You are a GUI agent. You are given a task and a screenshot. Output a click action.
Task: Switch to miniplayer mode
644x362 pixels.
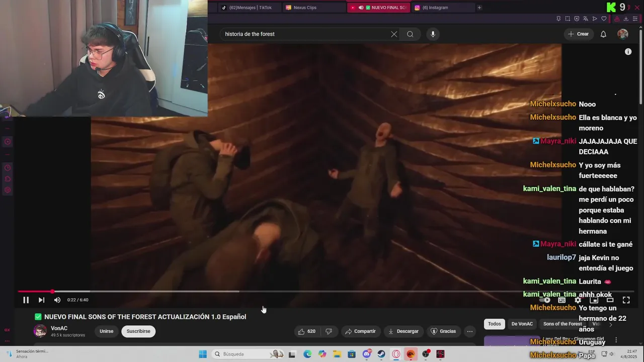click(594, 300)
